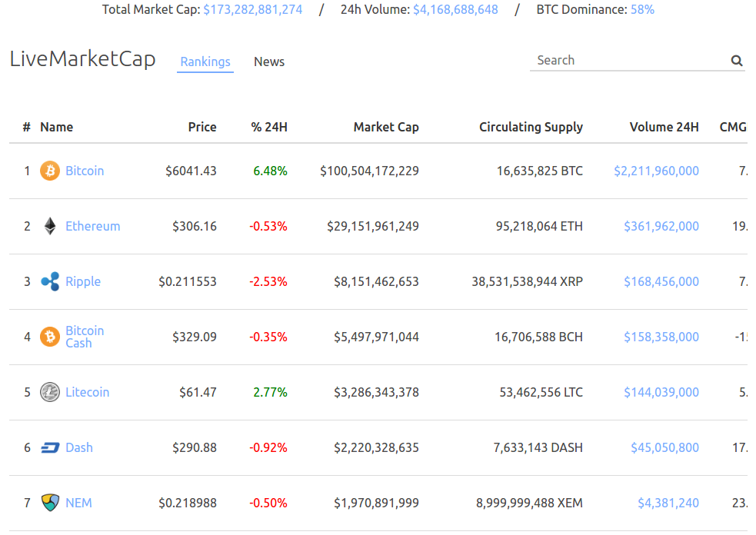Open the Ripple link
This screenshot has height=535, width=756.
83,281
